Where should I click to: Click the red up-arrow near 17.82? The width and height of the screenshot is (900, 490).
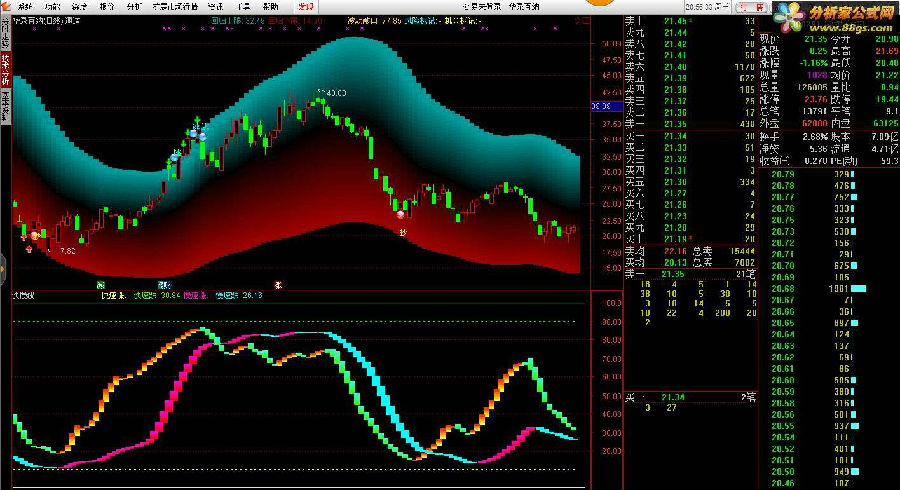click(29, 248)
